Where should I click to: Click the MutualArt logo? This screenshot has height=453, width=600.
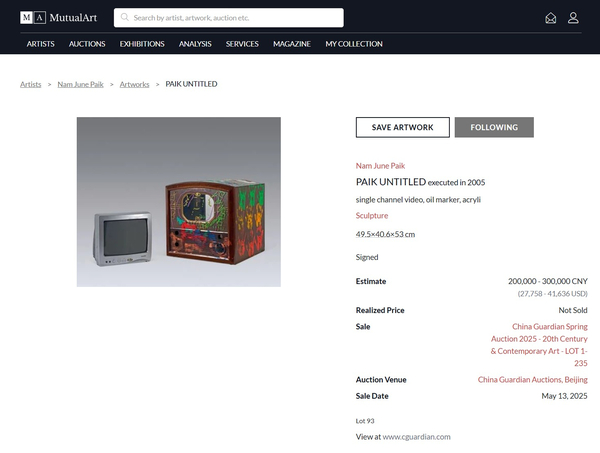(59, 18)
